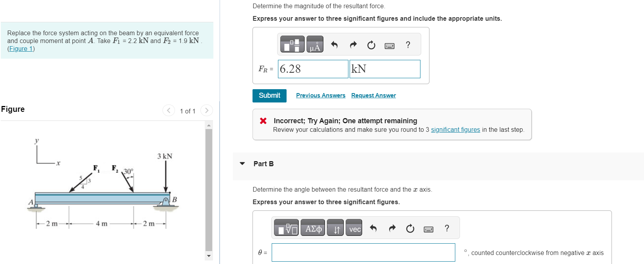Click the undo icon in Part A toolbar
The width and height of the screenshot is (644, 264).
(x=335, y=44)
